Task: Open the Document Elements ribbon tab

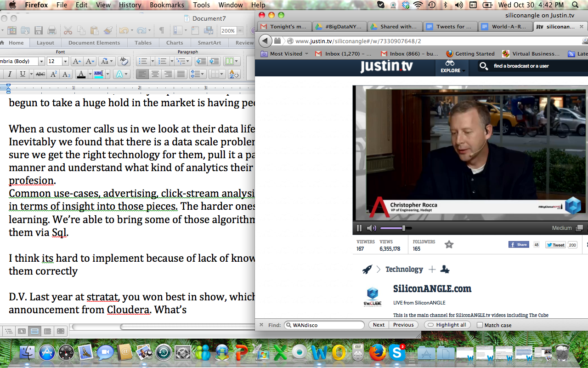Action: (94, 43)
